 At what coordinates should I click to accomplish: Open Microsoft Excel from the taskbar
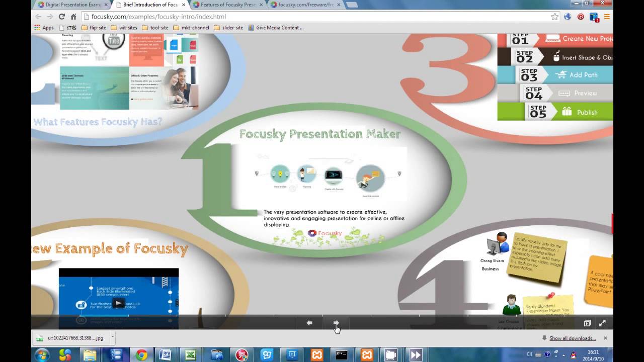point(191,355)
